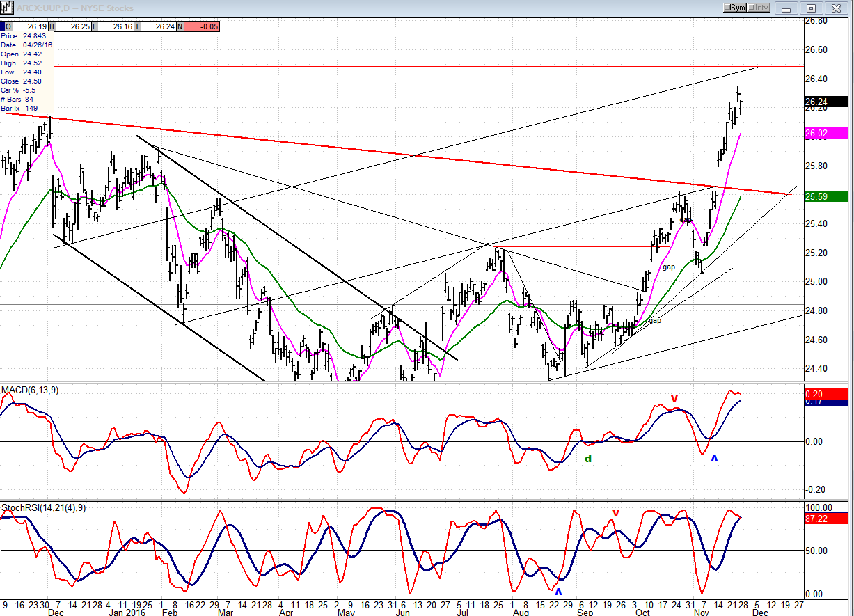
Task: Click the magenta 26.02 moving average marker
Action: point(826,133)
